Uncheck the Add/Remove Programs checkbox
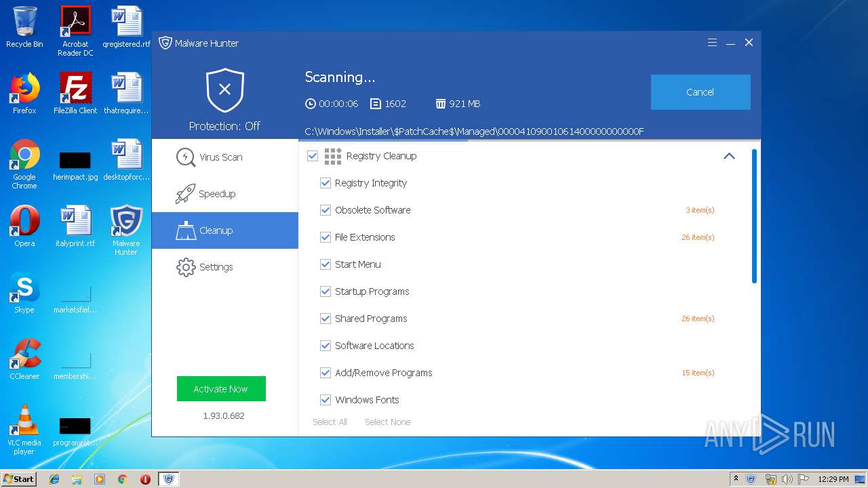This screenshot has width=868, height=488. click(325, 373)
